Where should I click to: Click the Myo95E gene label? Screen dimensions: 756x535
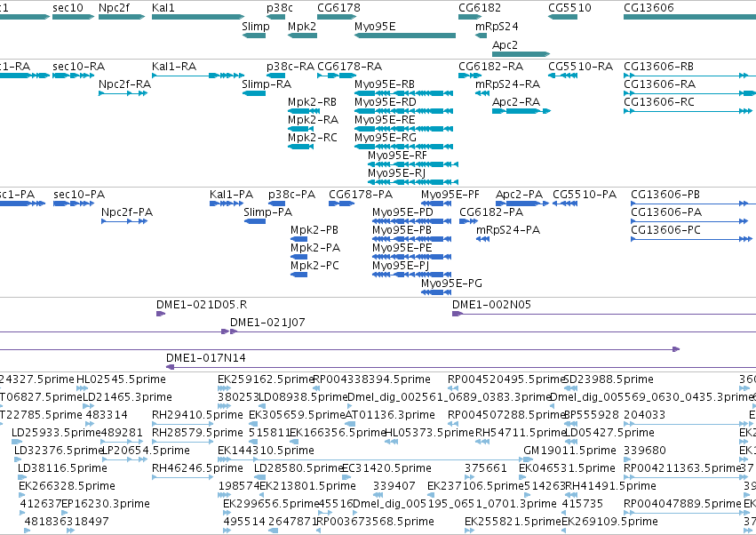point(375,26)
